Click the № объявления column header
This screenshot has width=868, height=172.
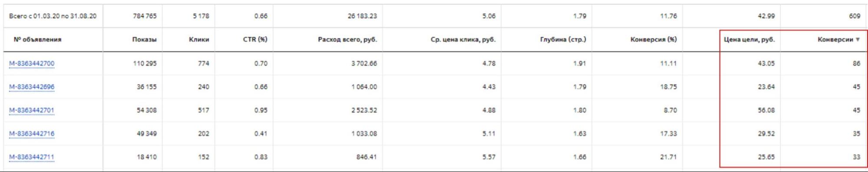point(37,40)
